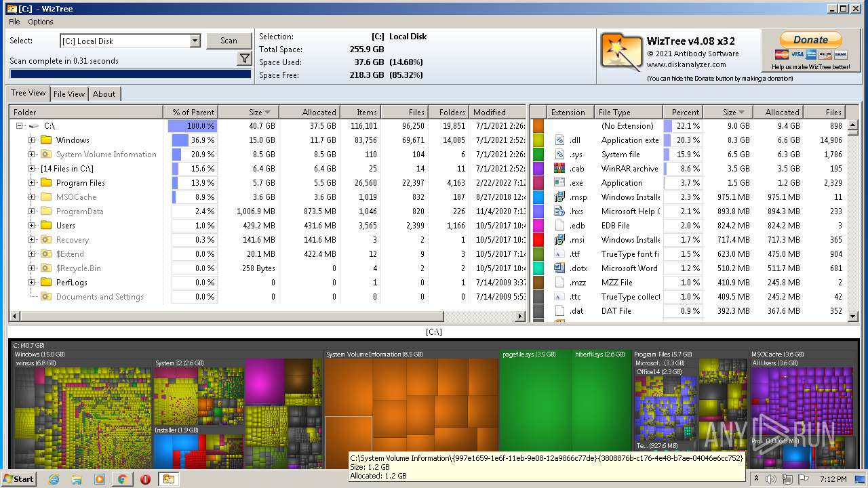Click the Recovery folder icon
The image size is (868, 488).
point(46,240)
